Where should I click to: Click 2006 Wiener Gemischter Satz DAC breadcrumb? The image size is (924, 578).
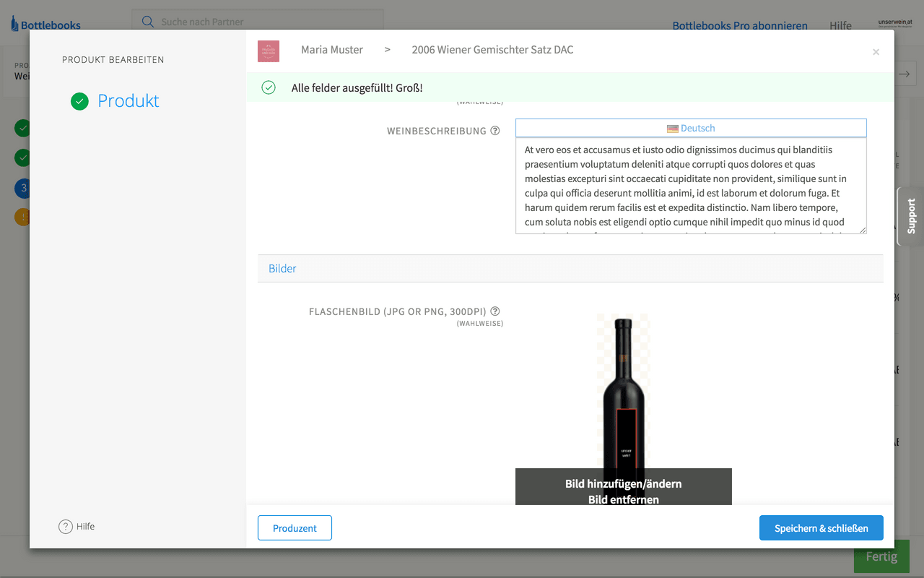pos(492,50)
